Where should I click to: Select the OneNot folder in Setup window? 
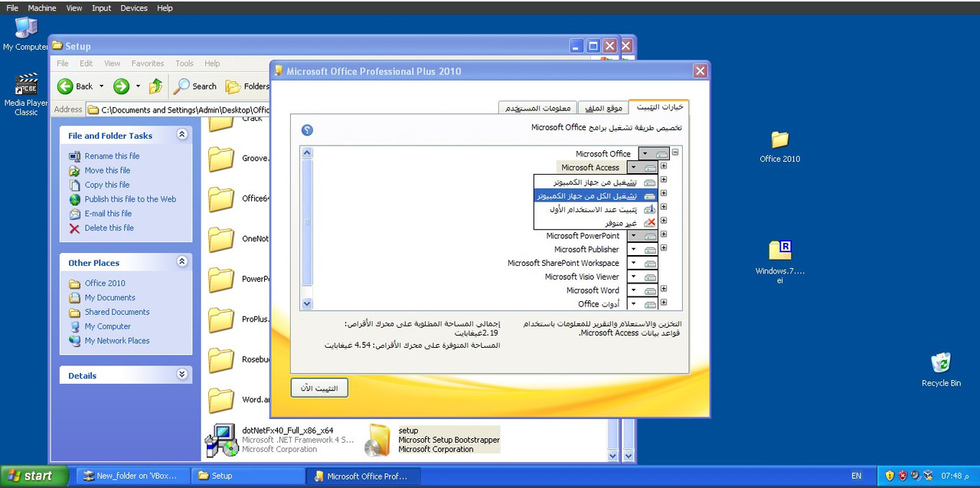[x=239, y=239]
